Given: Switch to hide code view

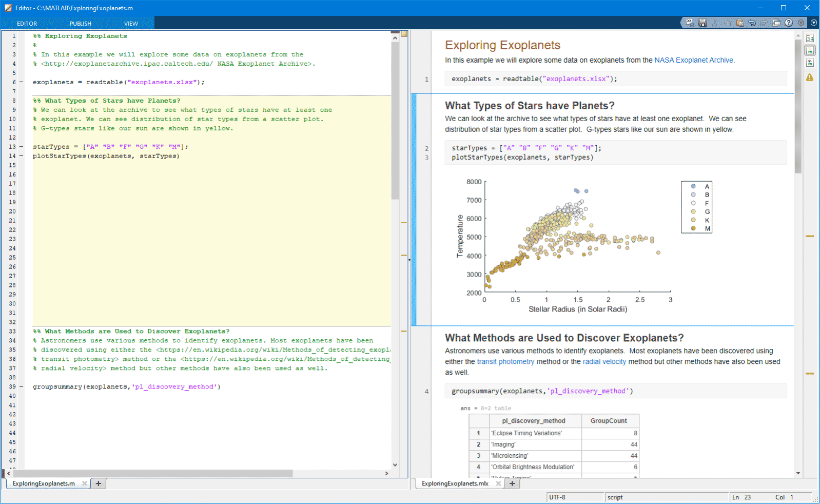Looking at the screenshot, I should tap(810, 63).
